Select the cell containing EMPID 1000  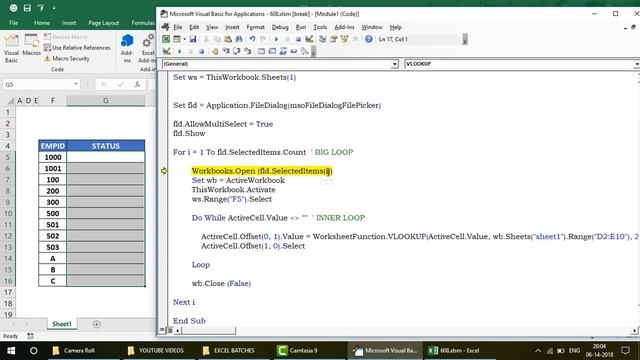(53, 157)
